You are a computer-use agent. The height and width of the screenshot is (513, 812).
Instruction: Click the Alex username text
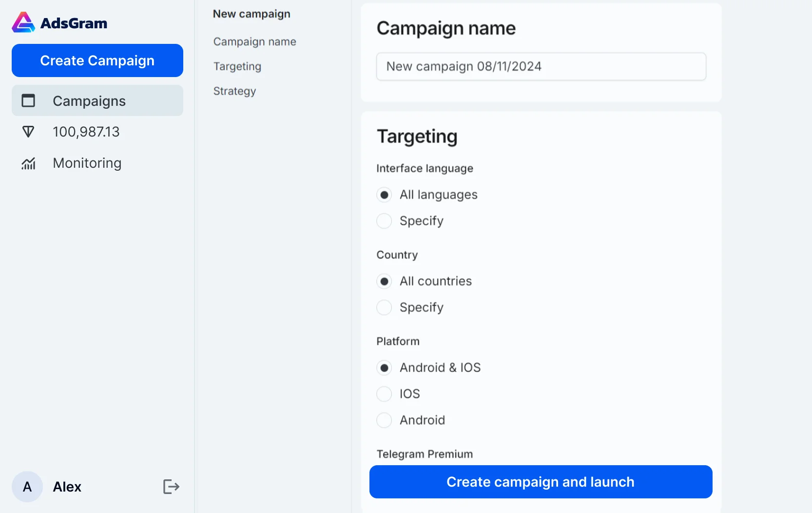pyautogui.click(x=67, y=487)
